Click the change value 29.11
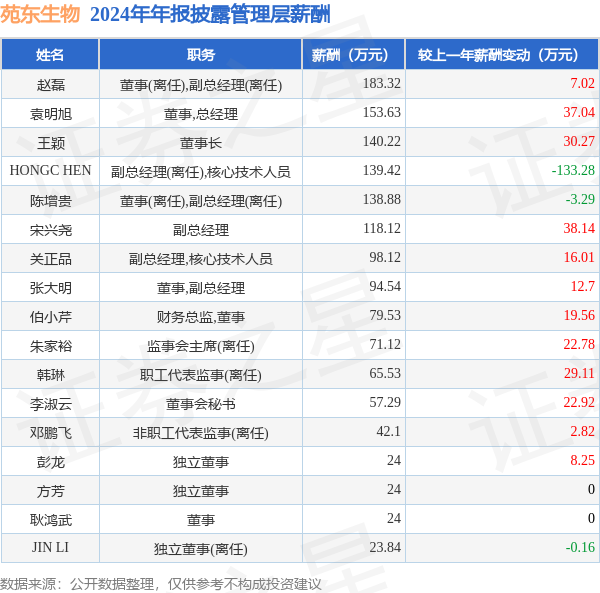Image resolution: width=600 pixels, height=593 pixels. point(579,373)
